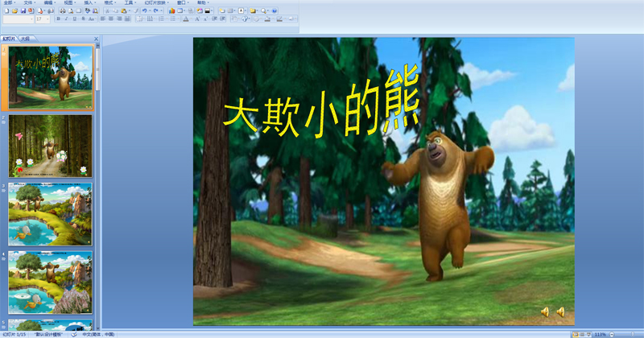Viewport: 644px width, 338px height.
Task: Open the 插入 (Insert) menu
Action: [x=89, y=2]
